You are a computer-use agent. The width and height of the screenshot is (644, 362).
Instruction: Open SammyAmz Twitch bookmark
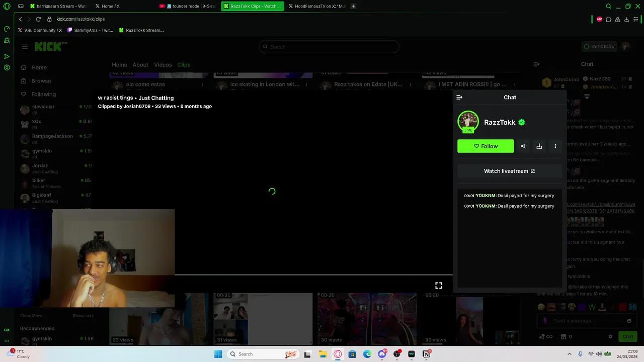pos(90,30)
